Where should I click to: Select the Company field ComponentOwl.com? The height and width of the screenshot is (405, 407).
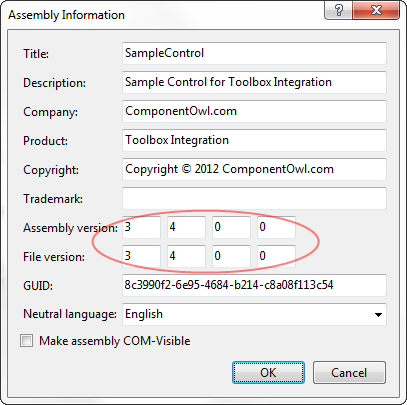pos(254,111)
